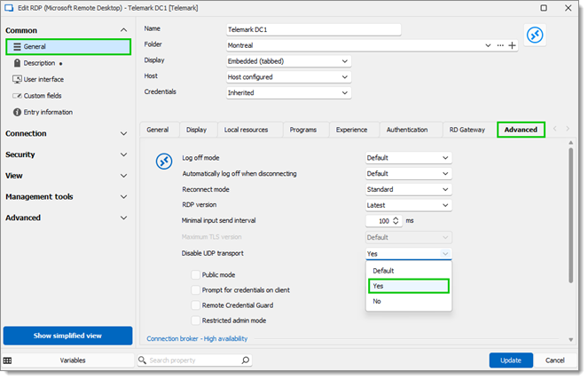Click the Cancel button
This screenshot has height=380, width=588.
554,360
